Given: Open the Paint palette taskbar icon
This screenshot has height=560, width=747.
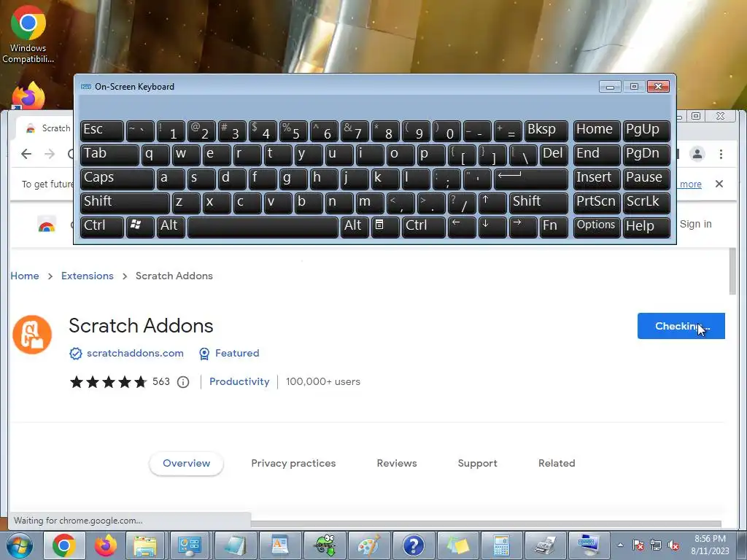Looking at the screenshot, I should click(368, 545).
